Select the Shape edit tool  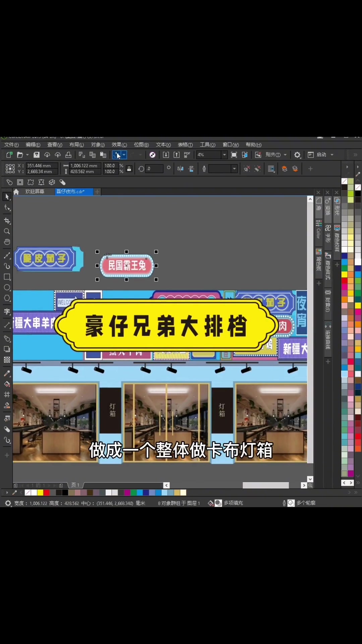(x=7, y=208)
